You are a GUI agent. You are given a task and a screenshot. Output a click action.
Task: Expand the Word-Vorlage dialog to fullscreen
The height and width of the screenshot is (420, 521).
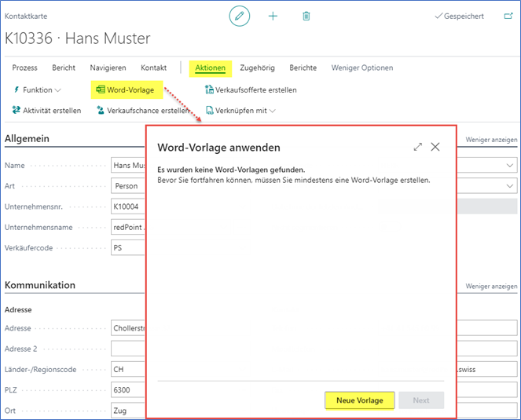[418, 147]
